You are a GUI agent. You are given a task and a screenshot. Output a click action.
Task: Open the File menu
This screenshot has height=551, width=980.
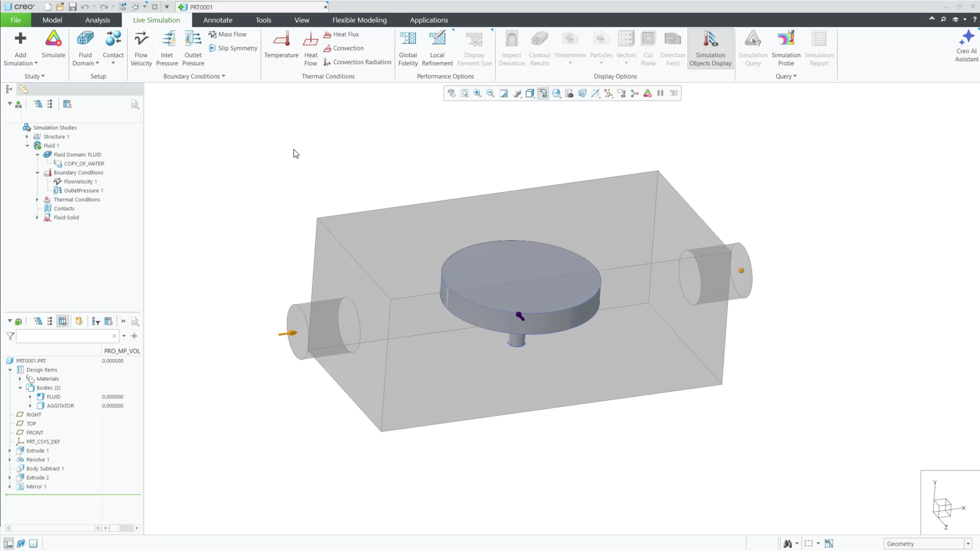point(16,20)
